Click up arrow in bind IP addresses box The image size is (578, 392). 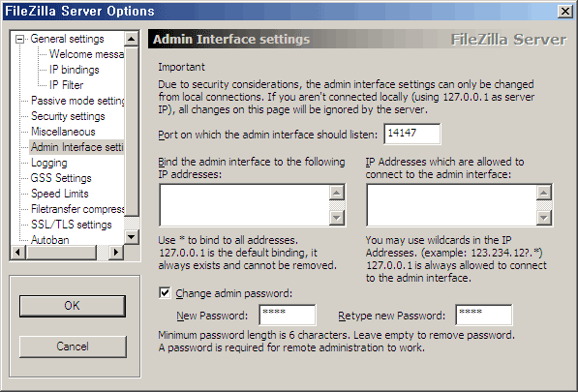click(x=337, y=193)
